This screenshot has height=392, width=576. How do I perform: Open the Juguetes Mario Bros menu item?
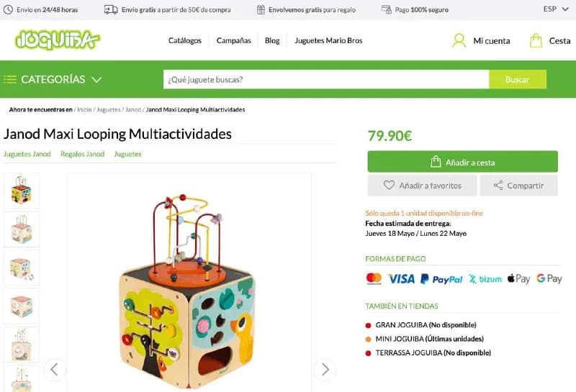[x=328, y=40]
